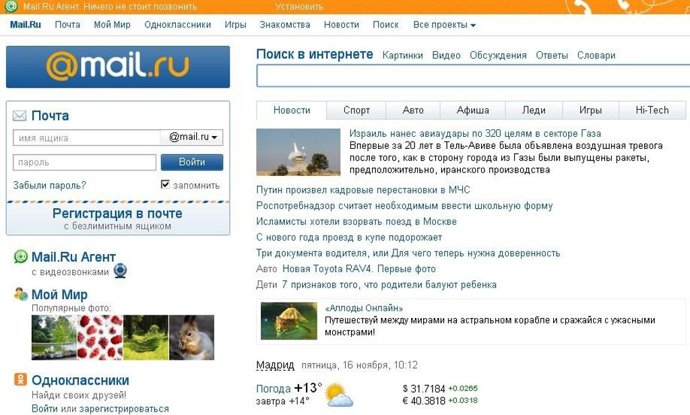This screenshot has width=690, height=415.
Task: Click Войти или зарегистрироваться under Одноклассники
Action: (100, 409)
